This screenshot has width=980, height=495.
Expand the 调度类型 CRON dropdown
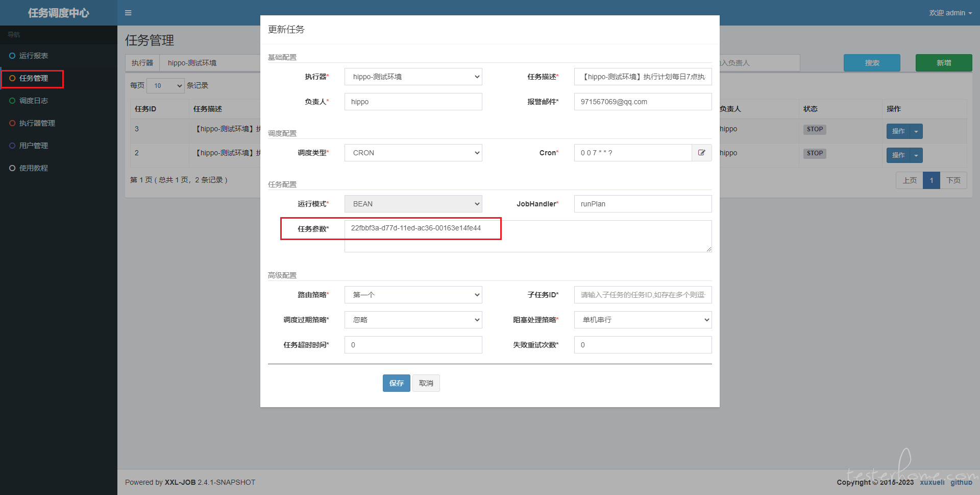click(x=413, y=153)
